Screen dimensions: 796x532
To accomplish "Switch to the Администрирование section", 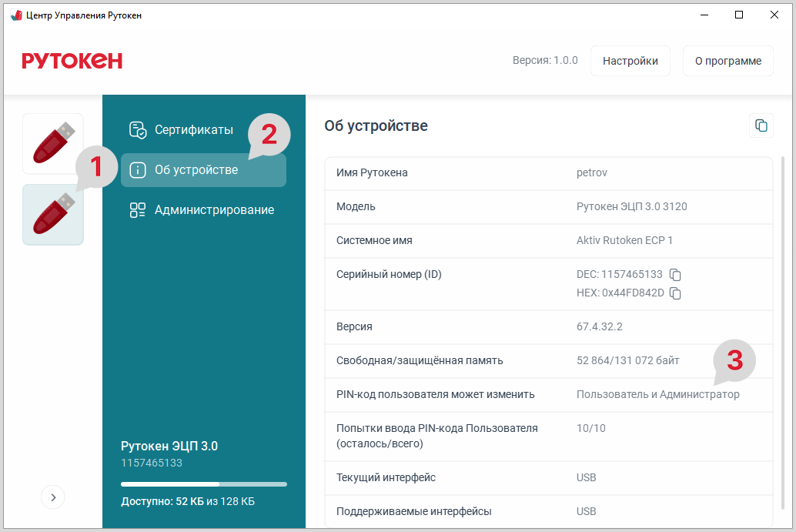I will coord(214,210).
